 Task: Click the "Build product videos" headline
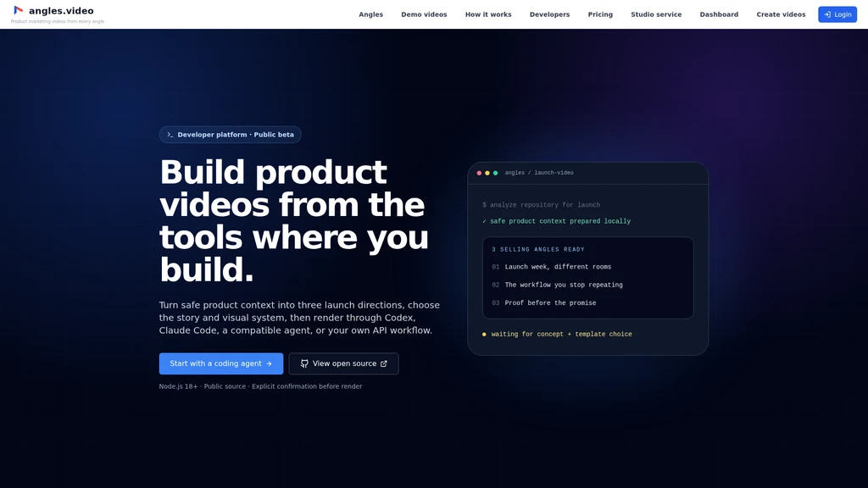point(294,221)
